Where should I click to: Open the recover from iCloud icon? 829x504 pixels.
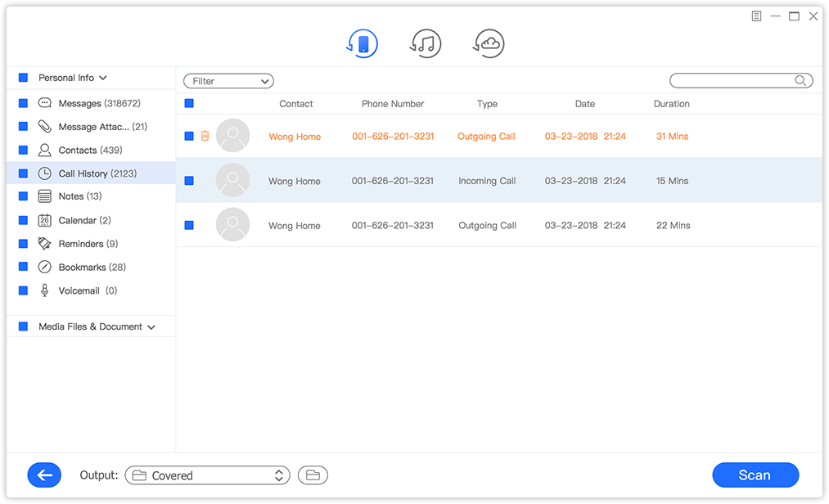489,43
